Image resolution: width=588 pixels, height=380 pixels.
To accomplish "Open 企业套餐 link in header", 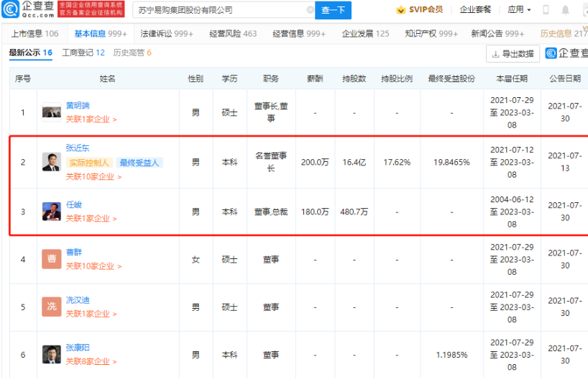I will point(475,10).
